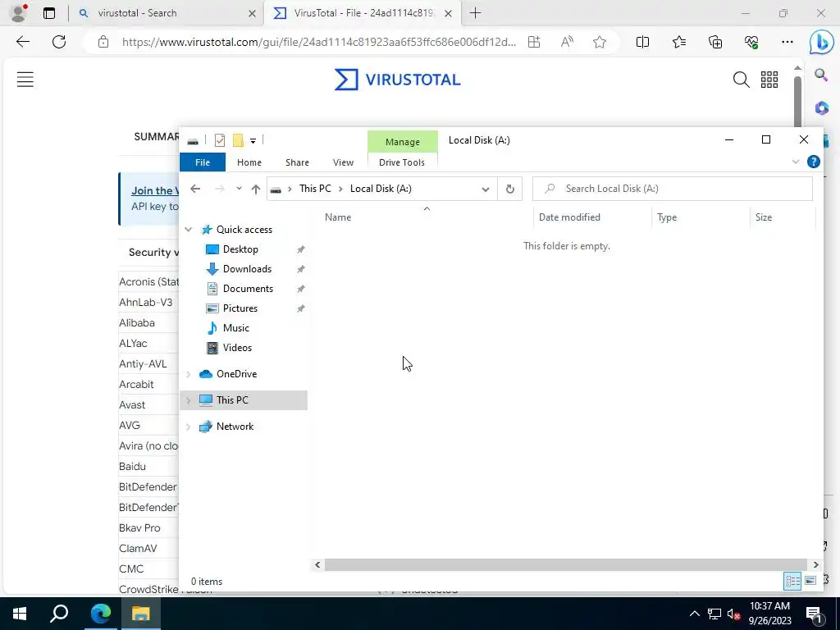Switch to Explorer View tab

(x=343, y=162)
